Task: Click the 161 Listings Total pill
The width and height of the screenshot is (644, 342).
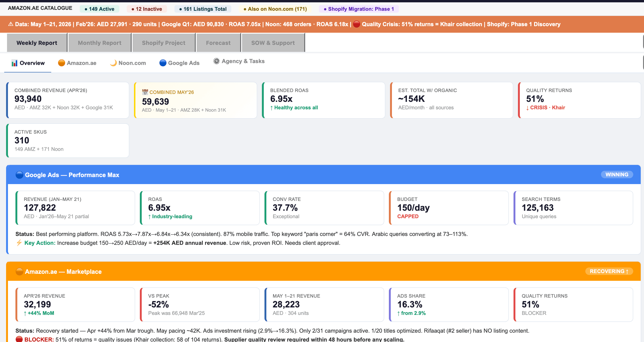Action: (203, 9)
